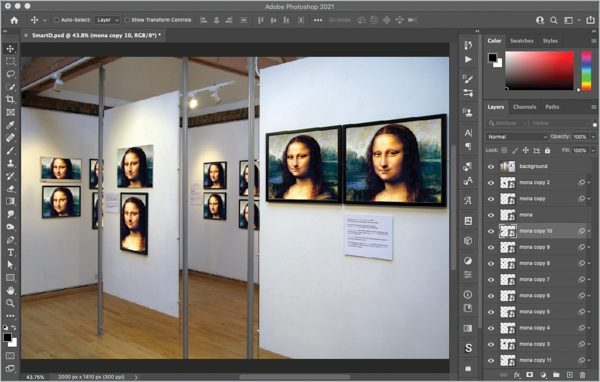Viewport: 600px width, 382px height.
Task: Click the Delete layer trash icon
Action: pos(582,375)
